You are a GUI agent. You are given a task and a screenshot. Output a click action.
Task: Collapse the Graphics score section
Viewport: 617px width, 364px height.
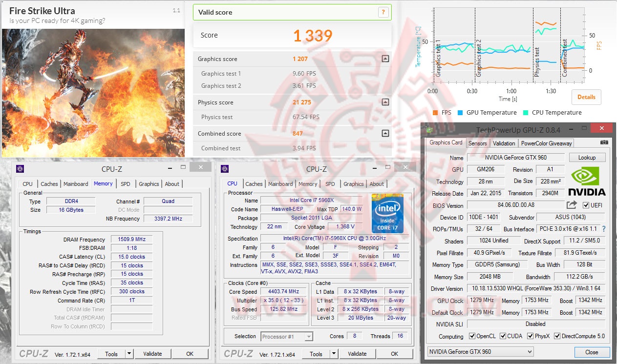(x=385, y=59)
